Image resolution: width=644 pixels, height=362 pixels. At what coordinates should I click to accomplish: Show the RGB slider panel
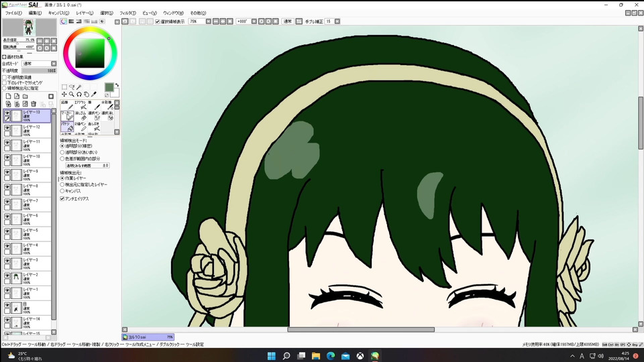point(71,21)
